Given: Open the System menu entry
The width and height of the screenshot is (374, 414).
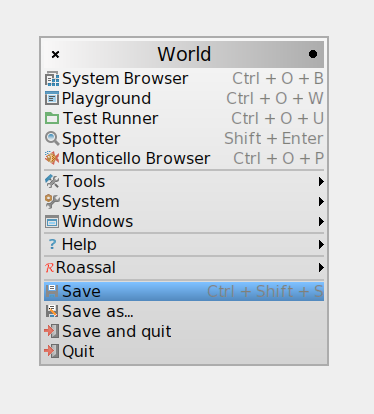Looking at the screenshot, I should point(184,202).
